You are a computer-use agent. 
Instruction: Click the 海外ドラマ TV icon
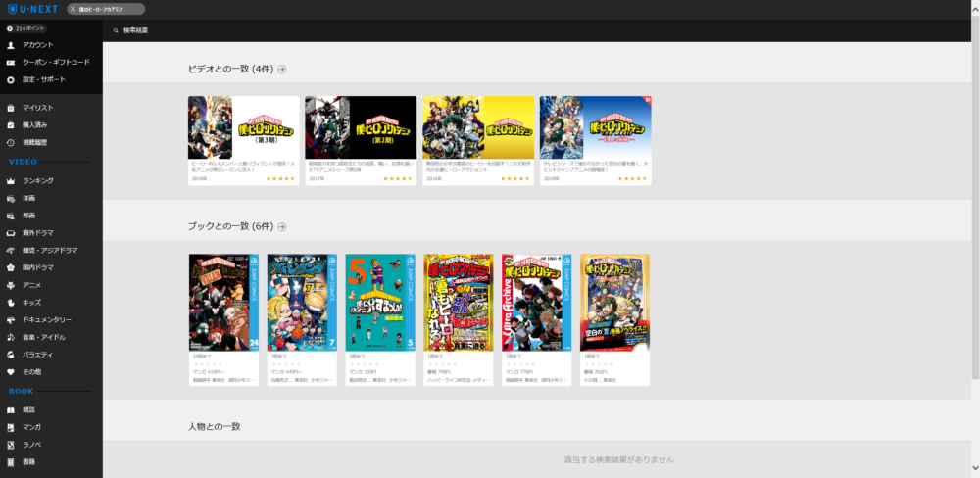click(x=11, y=233)
